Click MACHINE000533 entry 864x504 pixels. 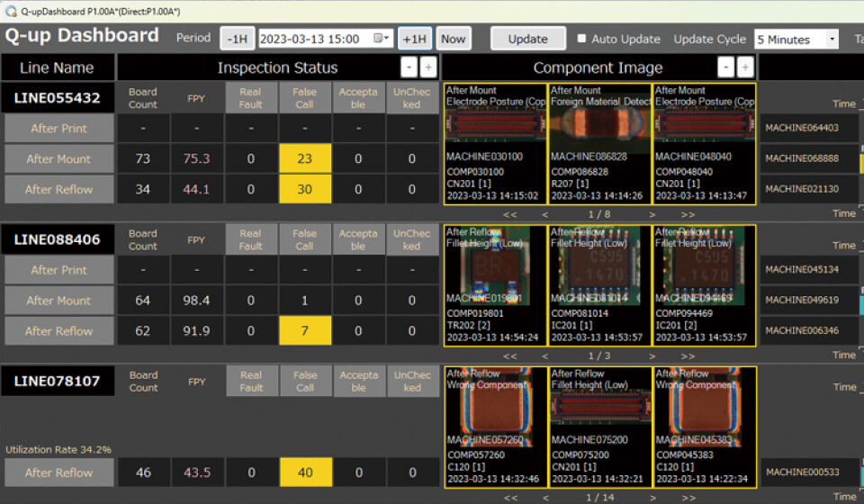point(809,472)
